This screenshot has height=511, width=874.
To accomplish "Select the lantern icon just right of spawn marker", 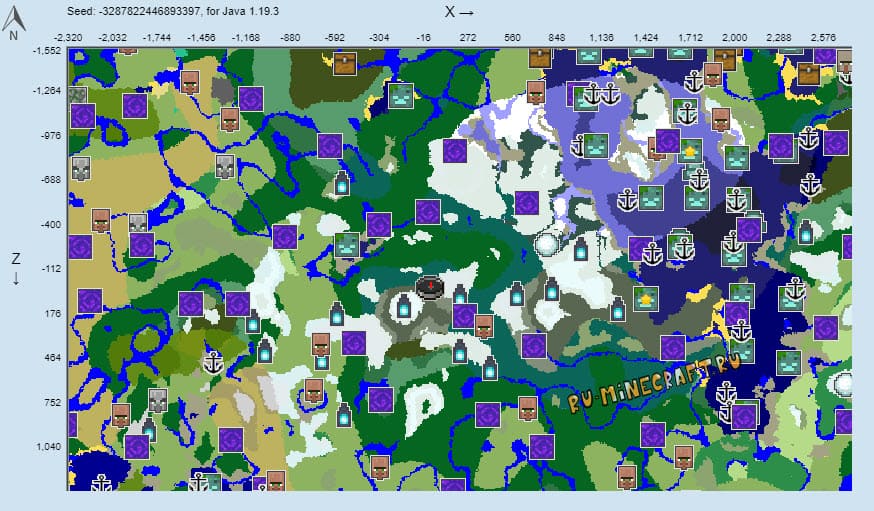I will click(459, 294).
